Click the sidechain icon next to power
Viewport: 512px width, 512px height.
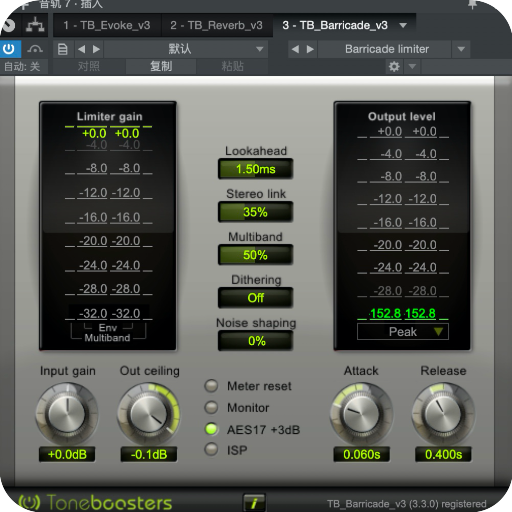(x=35, y=49)
